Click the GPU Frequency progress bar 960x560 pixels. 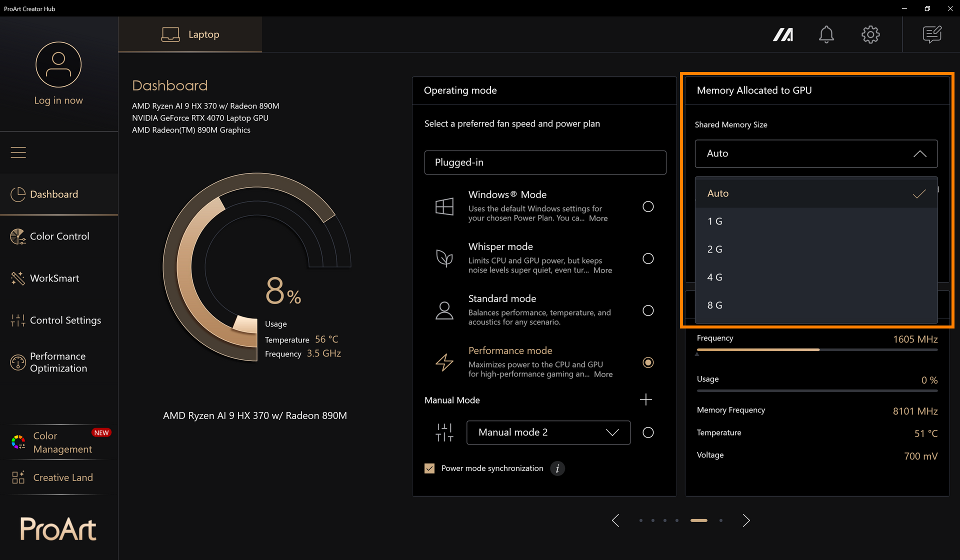tap(817, 350)
